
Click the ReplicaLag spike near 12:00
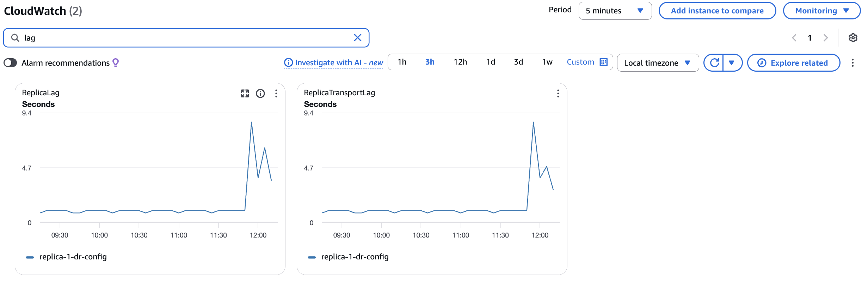pyautogui.click(x=251, y=122)
